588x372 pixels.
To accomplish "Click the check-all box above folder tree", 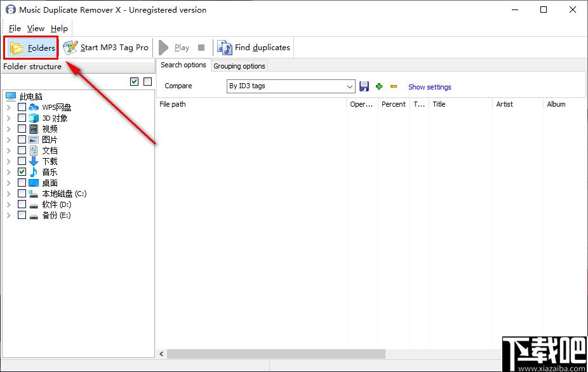I will (x=134, y=81).
